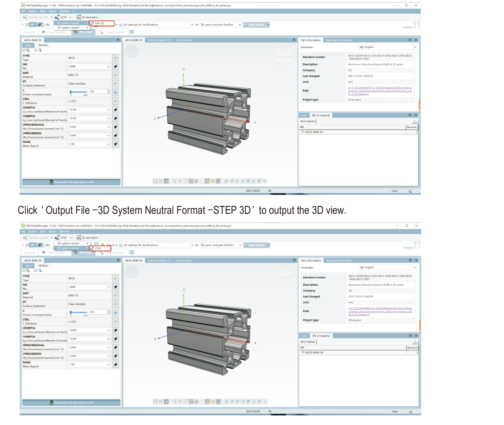Toggle the second checkbox under Vertical tab, lower screenshot
This screenshot has width=504, height=425.
coord(36,271)
